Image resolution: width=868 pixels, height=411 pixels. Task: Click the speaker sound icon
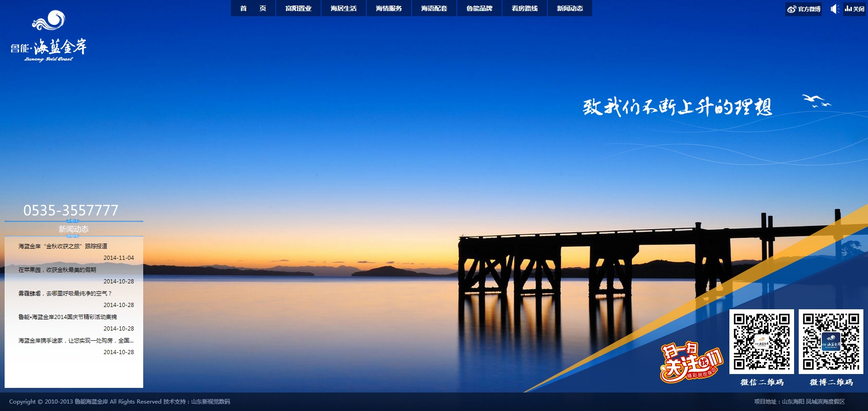tap(834, 9)
